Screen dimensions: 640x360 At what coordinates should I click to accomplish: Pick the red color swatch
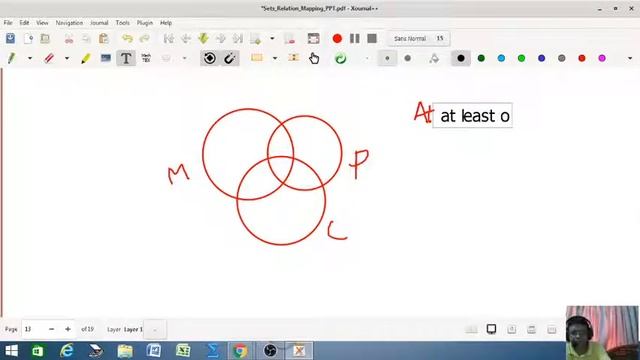click(582, 58)
